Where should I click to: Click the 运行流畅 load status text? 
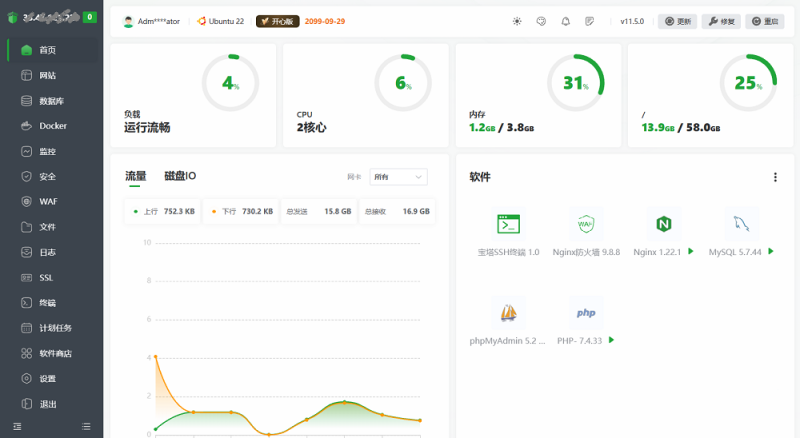147,128
